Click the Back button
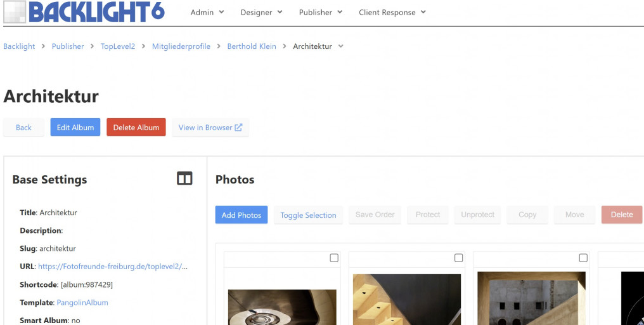The height and width of the screenshot is (325, 644). tap(23, 128)
